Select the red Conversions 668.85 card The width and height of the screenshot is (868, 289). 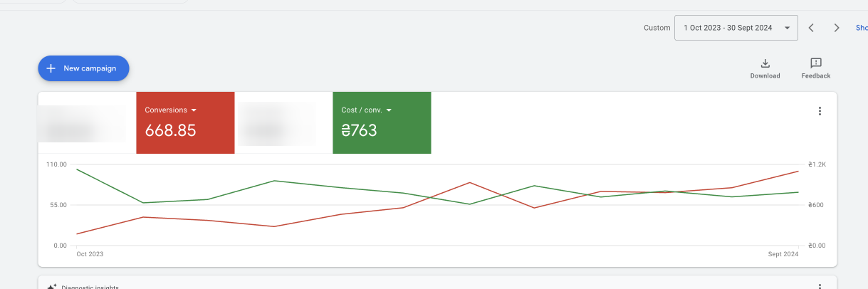point(185,122)
